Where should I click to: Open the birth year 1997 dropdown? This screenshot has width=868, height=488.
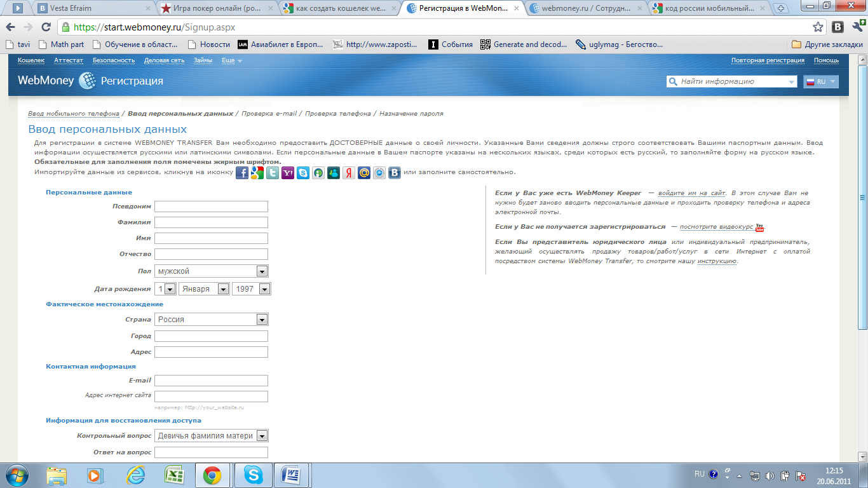(x=264, y=289)
